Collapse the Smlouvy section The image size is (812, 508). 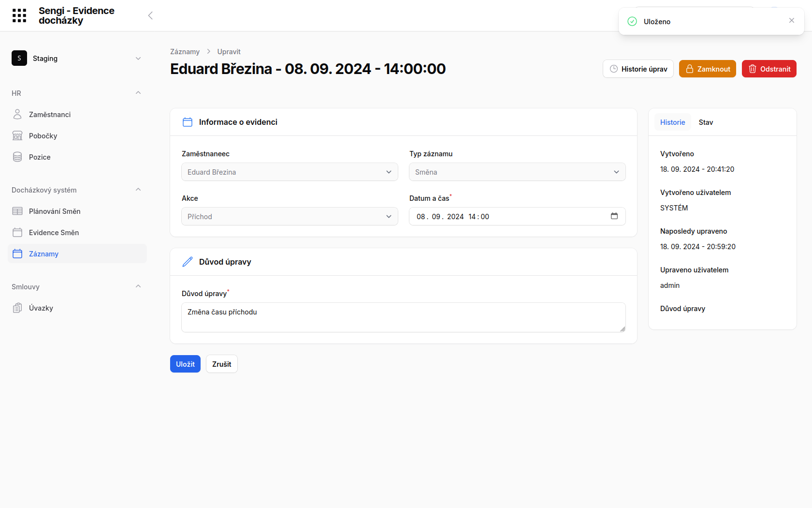tap(138, 286)
